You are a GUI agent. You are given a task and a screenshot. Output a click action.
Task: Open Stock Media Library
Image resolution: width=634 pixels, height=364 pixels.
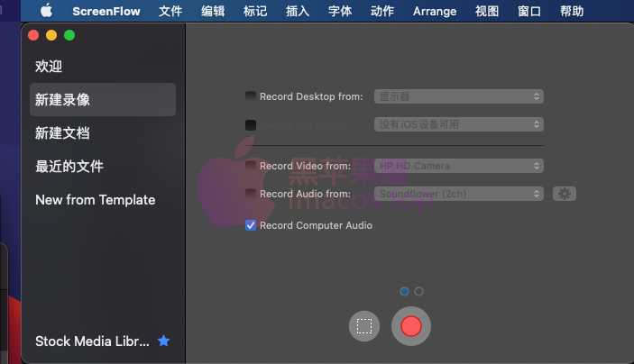(92, 341)
